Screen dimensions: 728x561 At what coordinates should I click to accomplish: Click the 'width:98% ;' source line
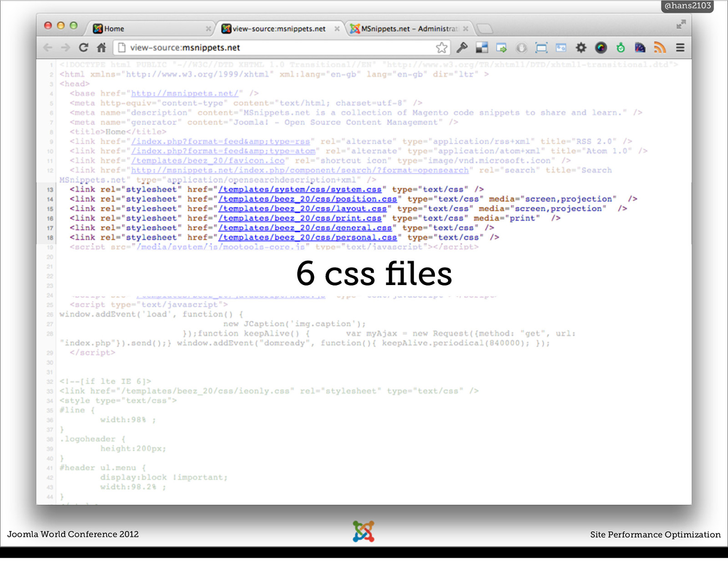128,420
